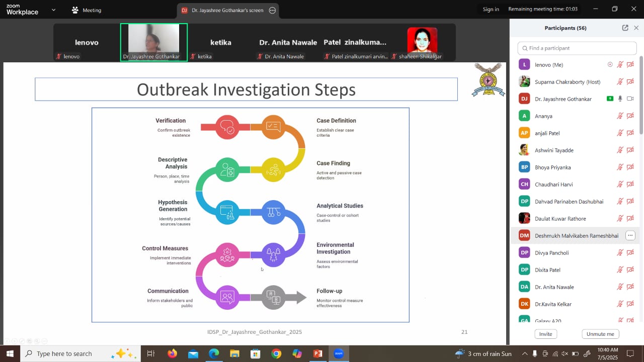
Task: Pop out the Participants panel
Action: point(625,28)
